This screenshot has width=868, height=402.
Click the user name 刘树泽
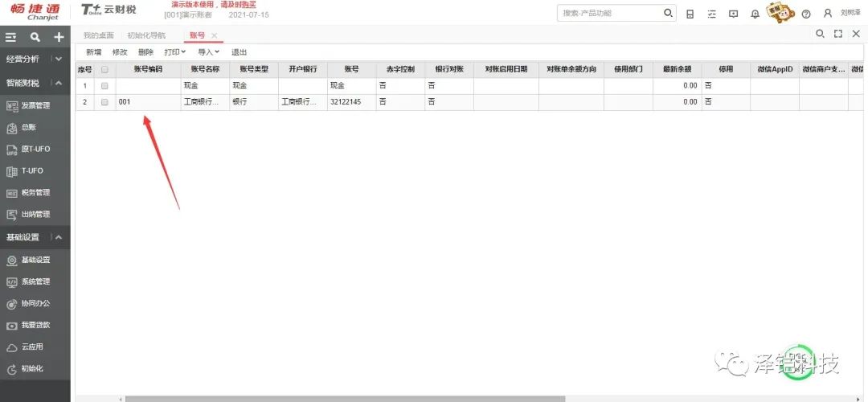coord(850,13)
